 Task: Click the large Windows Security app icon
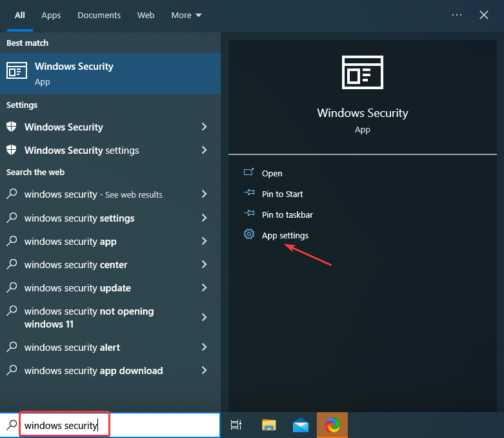pos(362,71)
